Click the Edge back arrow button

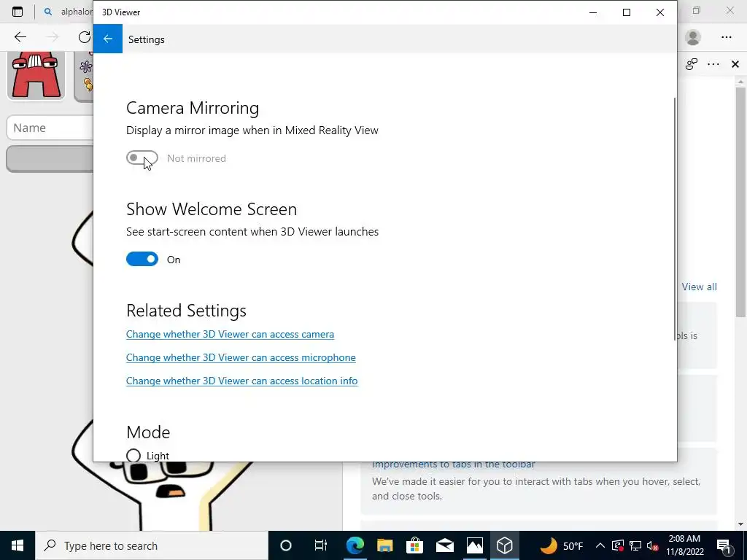20,37
